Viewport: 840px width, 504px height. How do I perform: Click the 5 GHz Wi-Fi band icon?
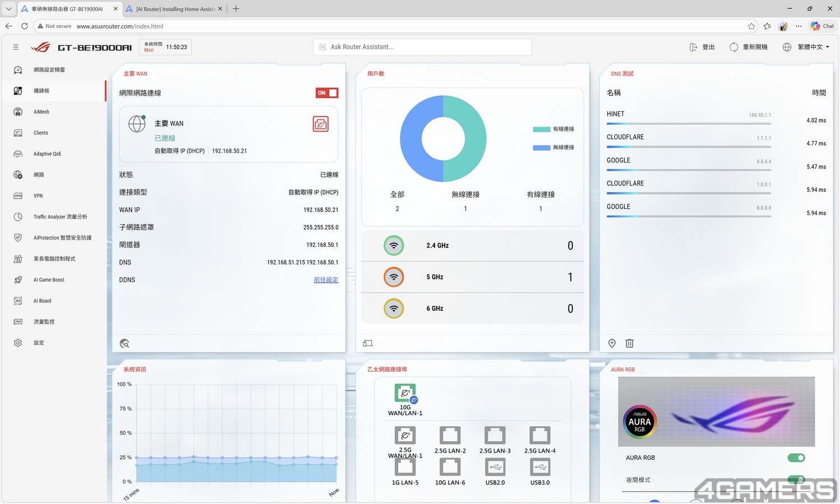pyautogui.click(x=394, y=277)
